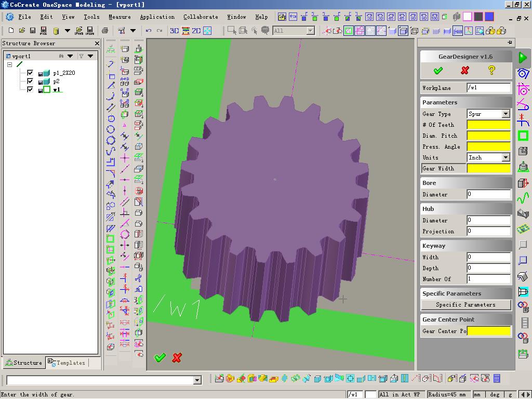
Task: Click the binoculars search icon in Structure Browser
Action: (61, 56)
